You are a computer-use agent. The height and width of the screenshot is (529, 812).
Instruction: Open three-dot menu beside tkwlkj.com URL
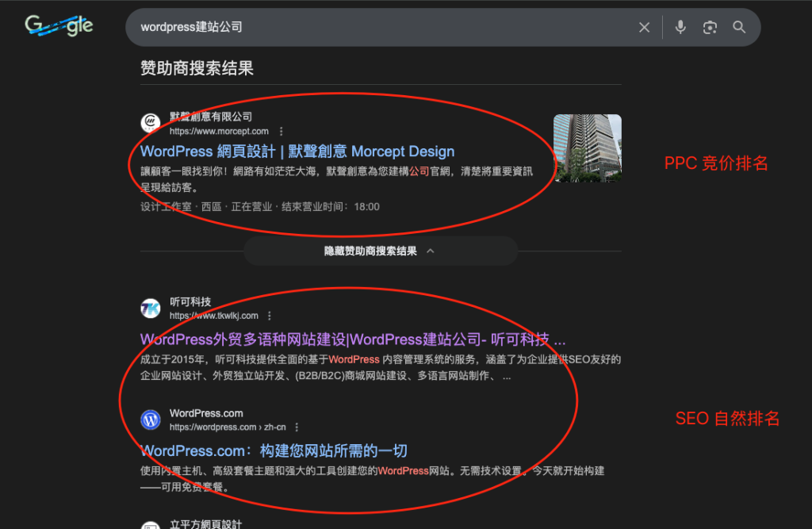tap(270, 316)
